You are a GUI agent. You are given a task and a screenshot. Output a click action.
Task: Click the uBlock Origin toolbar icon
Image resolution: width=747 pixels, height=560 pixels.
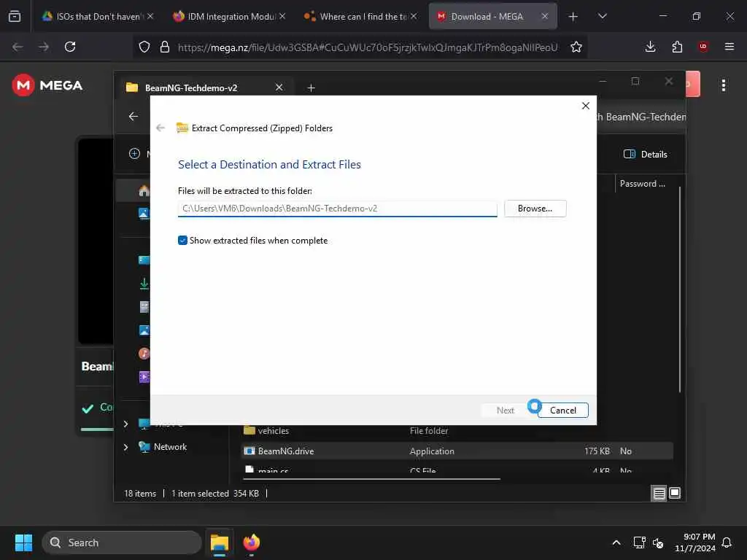tap(703, 47)
